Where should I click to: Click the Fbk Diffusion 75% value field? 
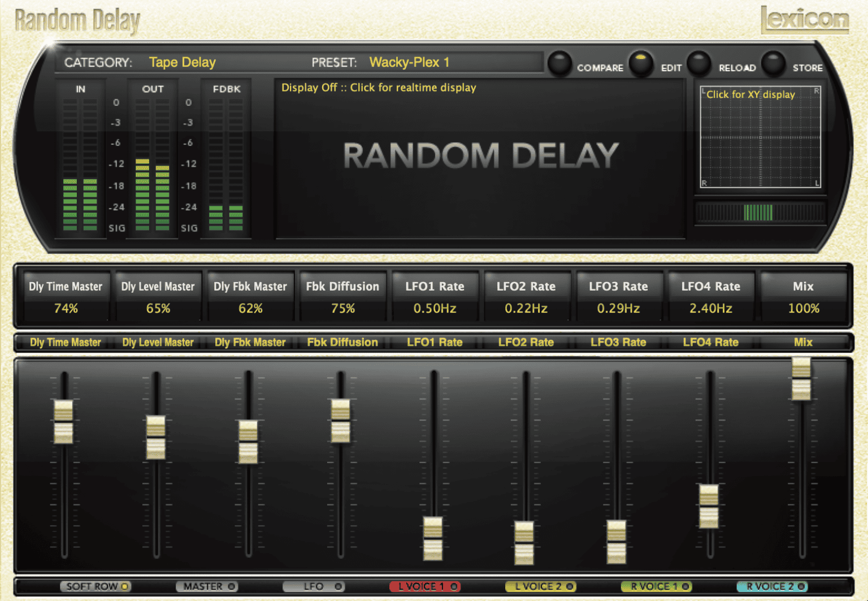[343, 309]
